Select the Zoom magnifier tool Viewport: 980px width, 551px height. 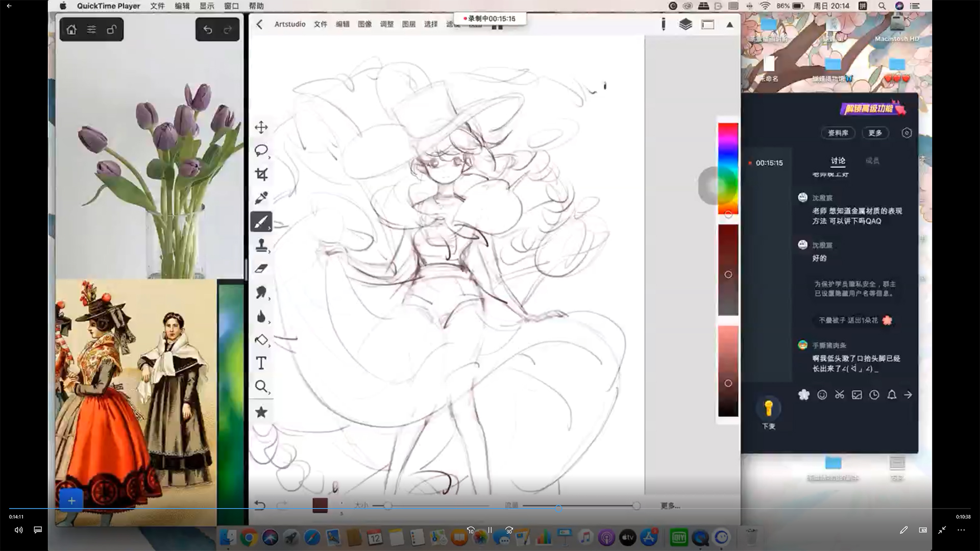click(x=261, y=387)
